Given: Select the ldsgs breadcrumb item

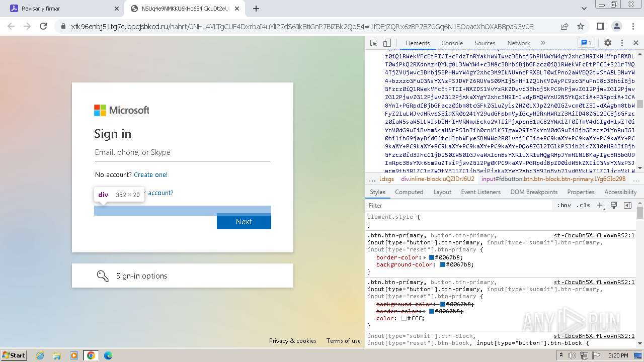Looking at the screenshot, I should click(386, 179).
